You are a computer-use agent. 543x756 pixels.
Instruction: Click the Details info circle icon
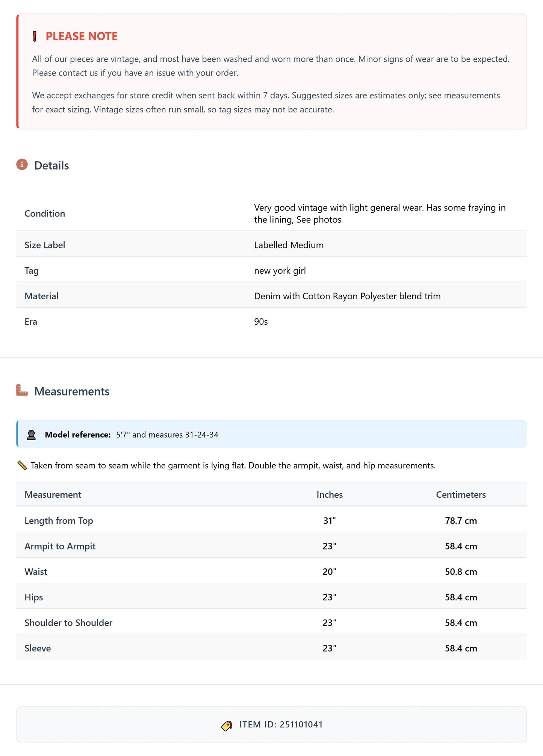(x=22, y=165)
